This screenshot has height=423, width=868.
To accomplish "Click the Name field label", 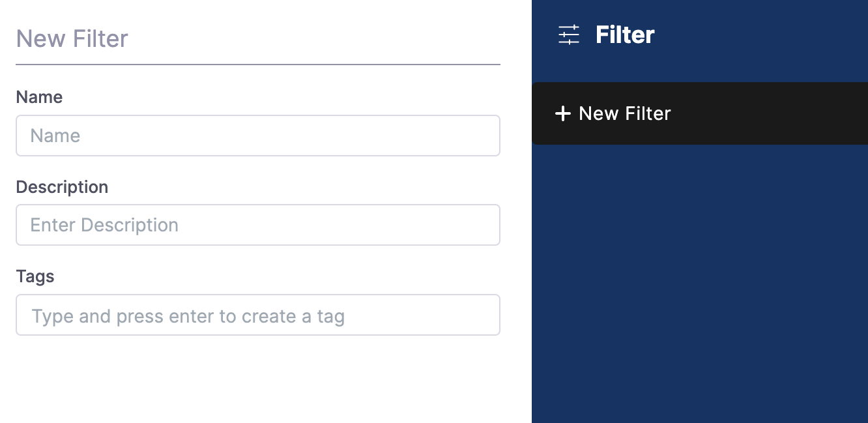I will click(x=39, y=97).
